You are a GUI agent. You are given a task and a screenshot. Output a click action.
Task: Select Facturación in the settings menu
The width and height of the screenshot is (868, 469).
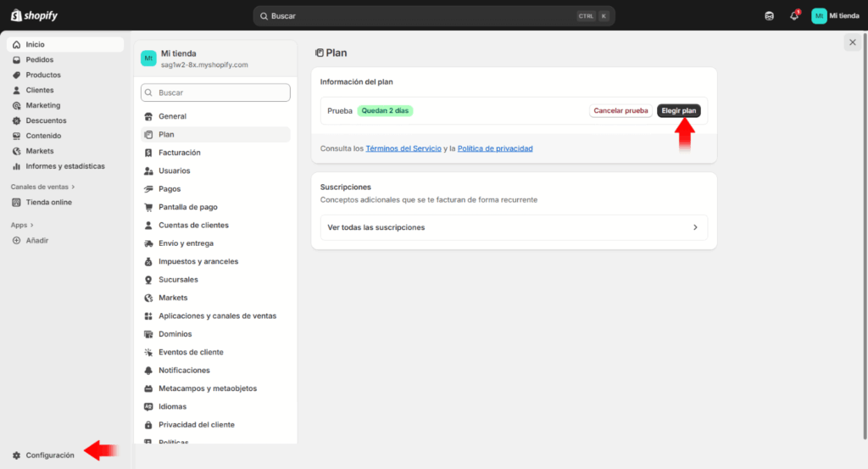pyautogui.click(x=179, y=153)
